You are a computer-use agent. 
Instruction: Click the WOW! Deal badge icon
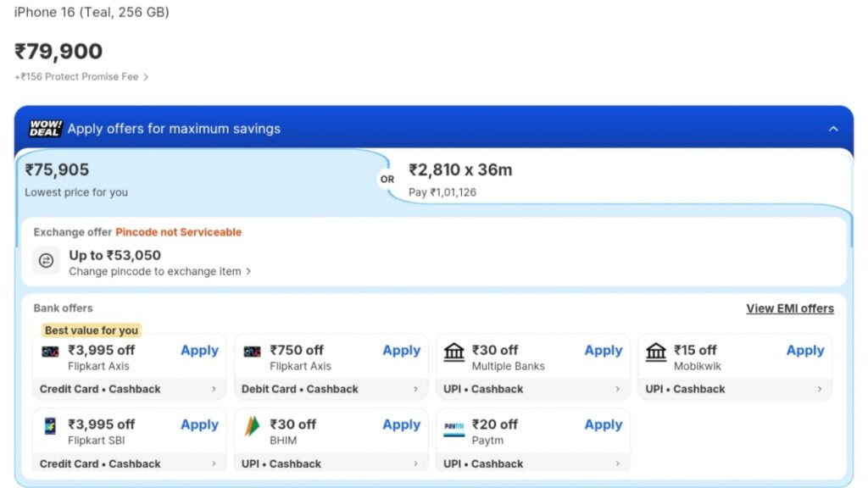point(45,129)
